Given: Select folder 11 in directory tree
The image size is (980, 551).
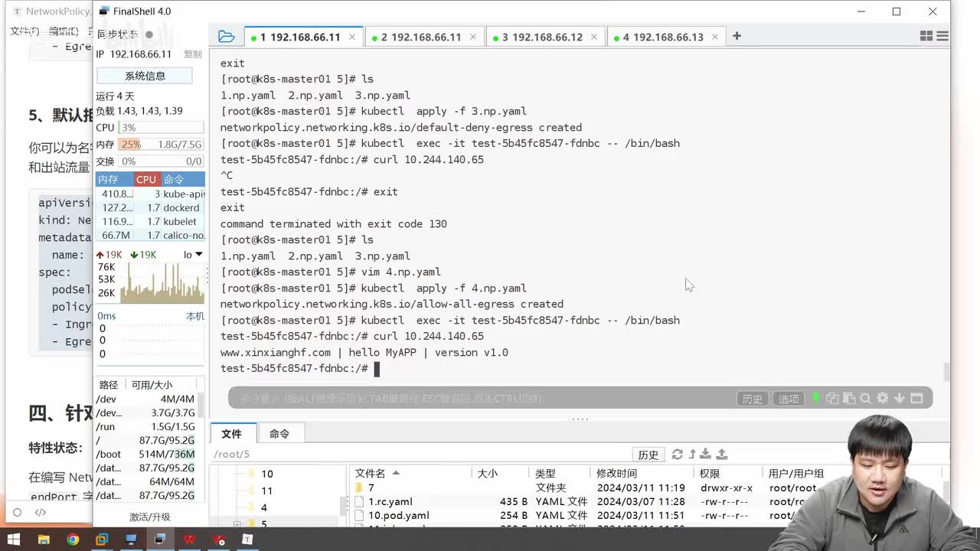Looking at the screenshot, I should [266, 491].
